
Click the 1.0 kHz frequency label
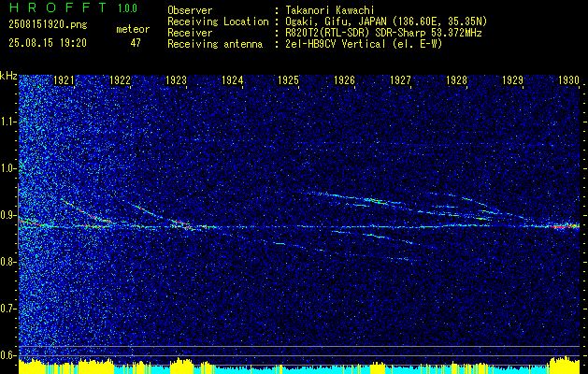8,168
